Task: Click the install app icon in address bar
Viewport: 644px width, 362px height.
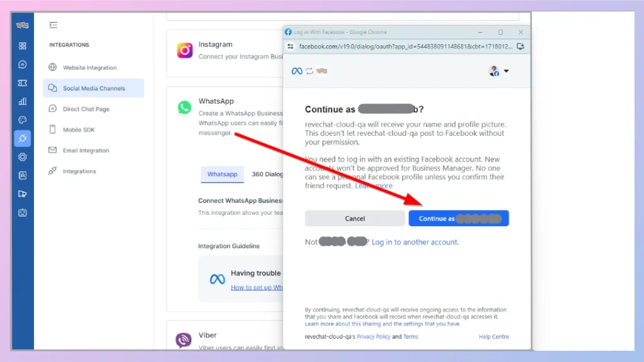Action: coord(520,47)
